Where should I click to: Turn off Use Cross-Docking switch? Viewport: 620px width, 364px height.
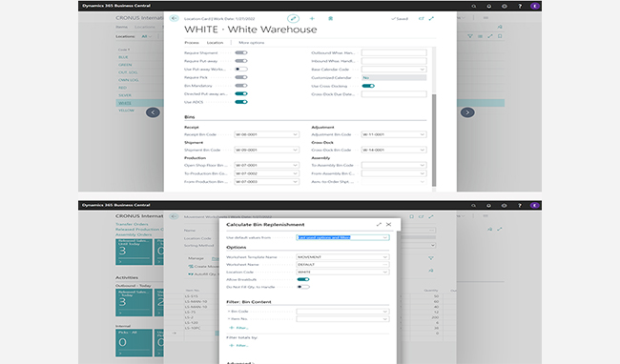pos(368,86)
